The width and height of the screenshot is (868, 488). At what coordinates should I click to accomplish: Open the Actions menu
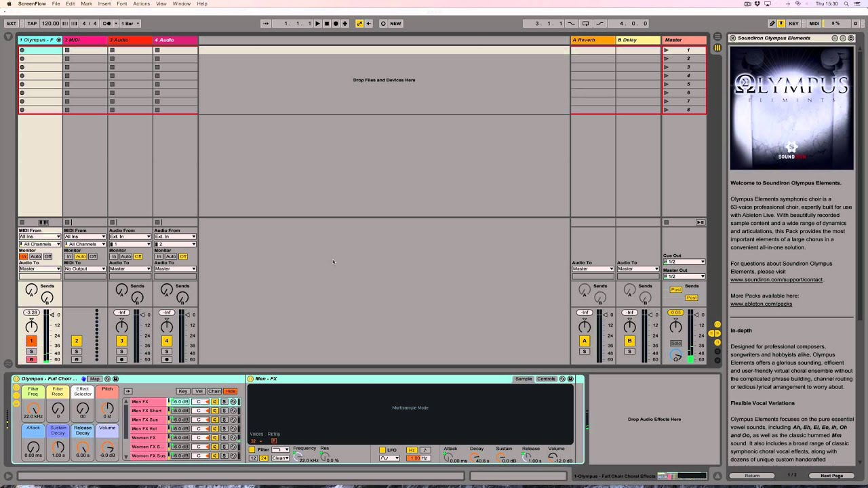click(x=142, y=4)
